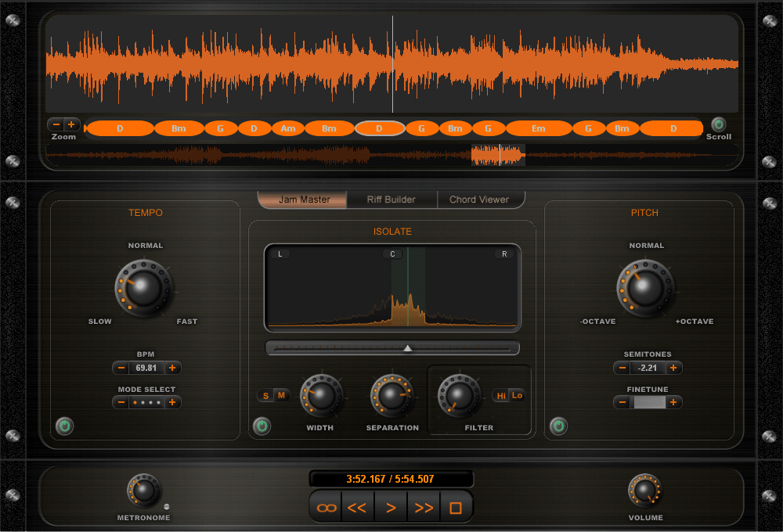Viewport: 783px width, 532px height.
Task: Toggle the Pitch section power button
Action: click(558, 426)
